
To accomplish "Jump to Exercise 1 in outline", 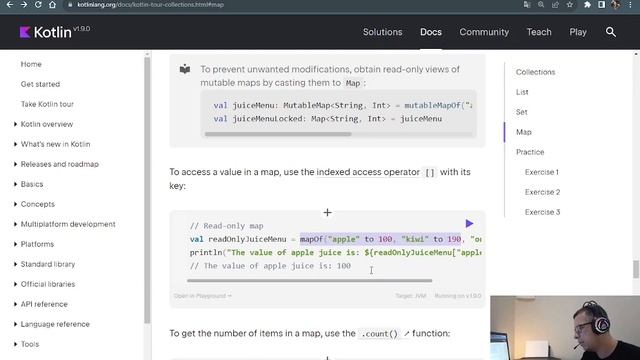I will point(542,172).
